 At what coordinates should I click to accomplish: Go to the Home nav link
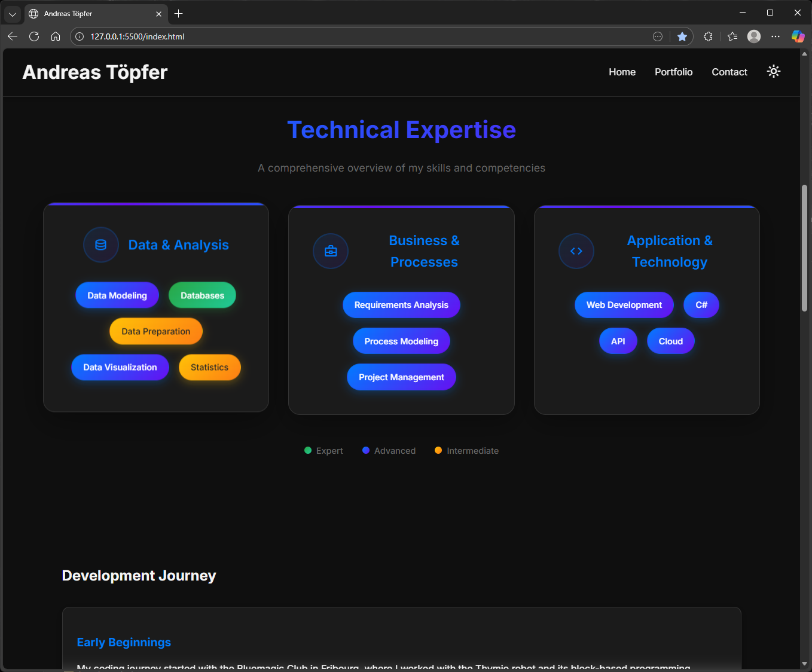(x=622, y=72)
